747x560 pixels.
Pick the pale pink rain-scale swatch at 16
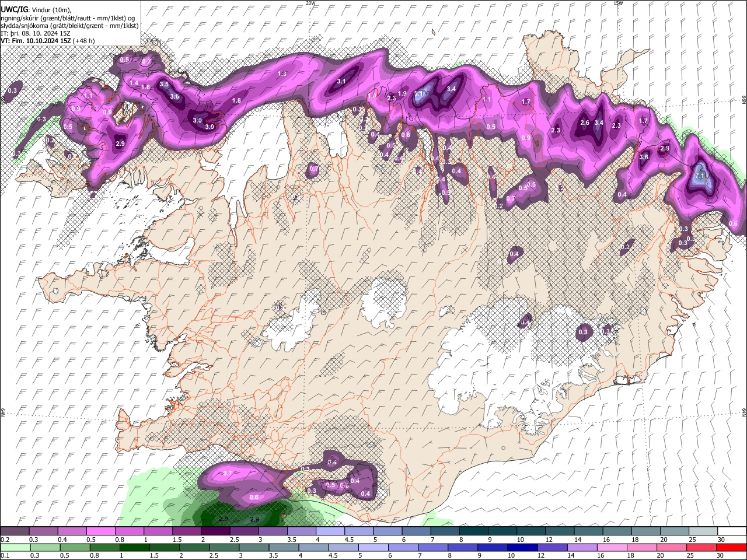[612, 547]
